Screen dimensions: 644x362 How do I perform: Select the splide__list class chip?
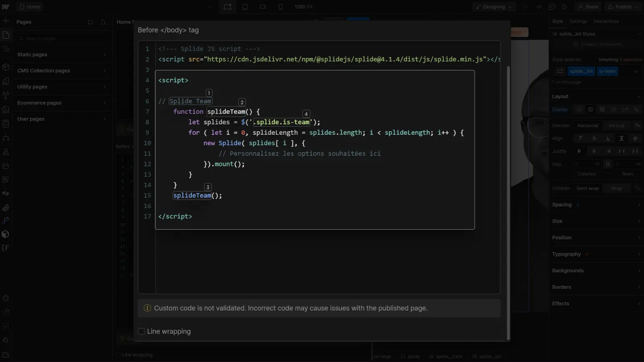click(x=581, y=72)
